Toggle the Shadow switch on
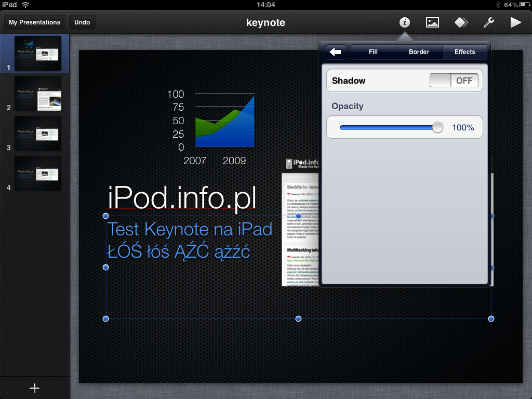The width and height of the screenshot is (532, 399). tap(454, 81)
